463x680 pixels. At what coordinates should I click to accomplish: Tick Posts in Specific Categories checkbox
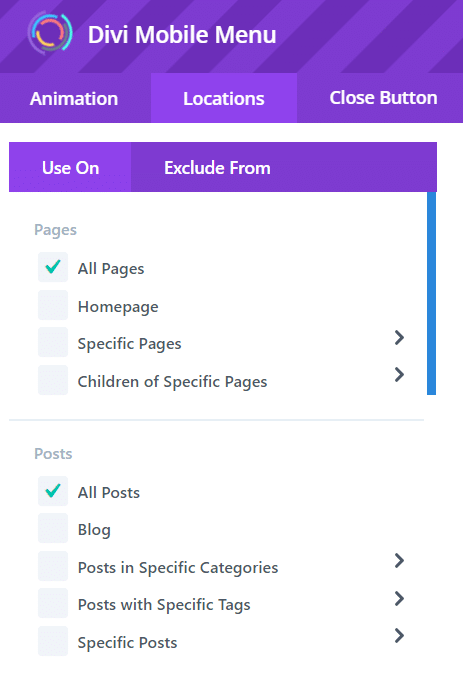(x=53, y=566)
